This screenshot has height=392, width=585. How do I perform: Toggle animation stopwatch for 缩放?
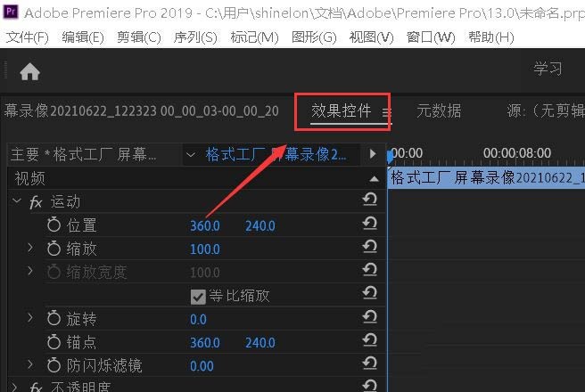point(54,249)
